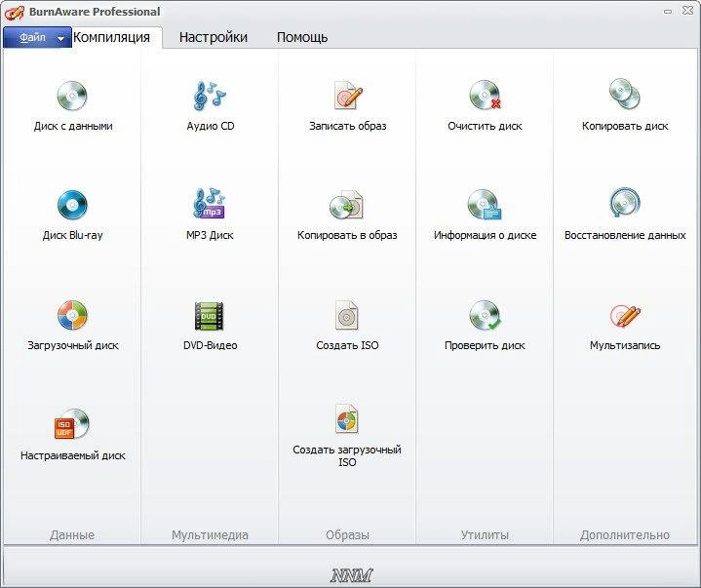Switch to the Компиляция tab
This screenshot has height=588, width=701.
(x=111, y=37)
